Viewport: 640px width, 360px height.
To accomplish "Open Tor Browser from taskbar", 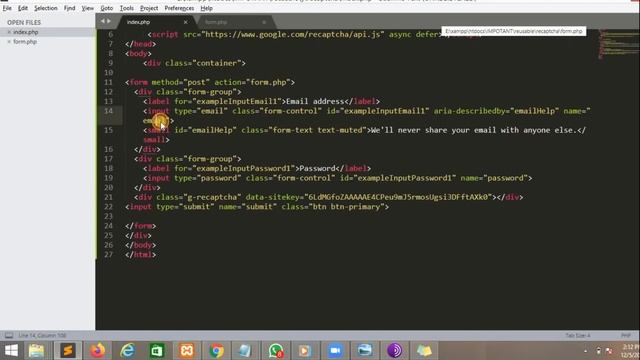I will pyautogui.click(x=394, y=351).
